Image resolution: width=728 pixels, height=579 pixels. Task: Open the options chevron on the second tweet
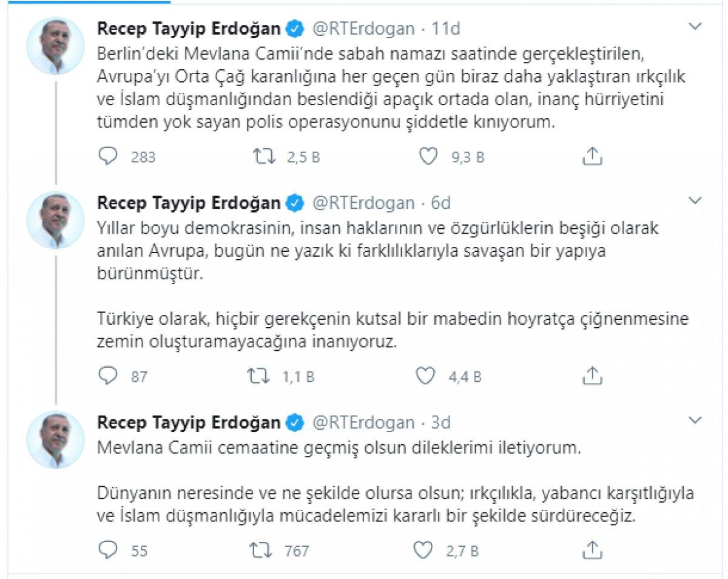(695, 200)
